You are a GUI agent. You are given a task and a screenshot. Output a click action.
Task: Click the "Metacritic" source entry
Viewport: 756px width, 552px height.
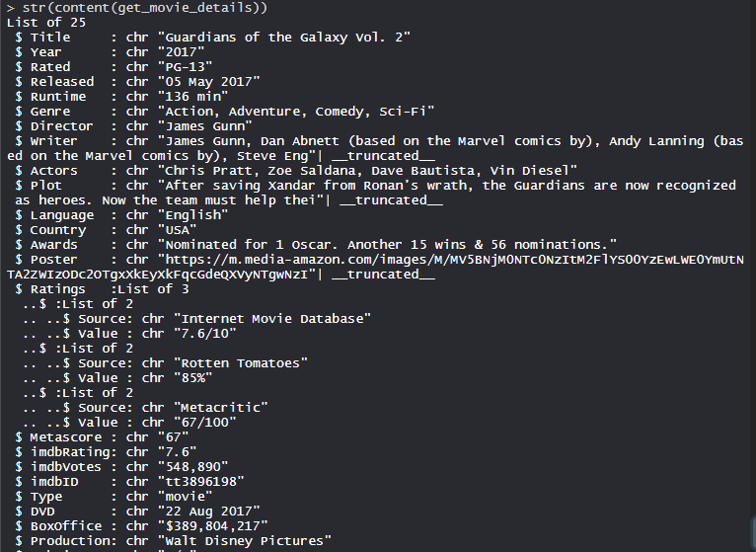click(220, 407)
